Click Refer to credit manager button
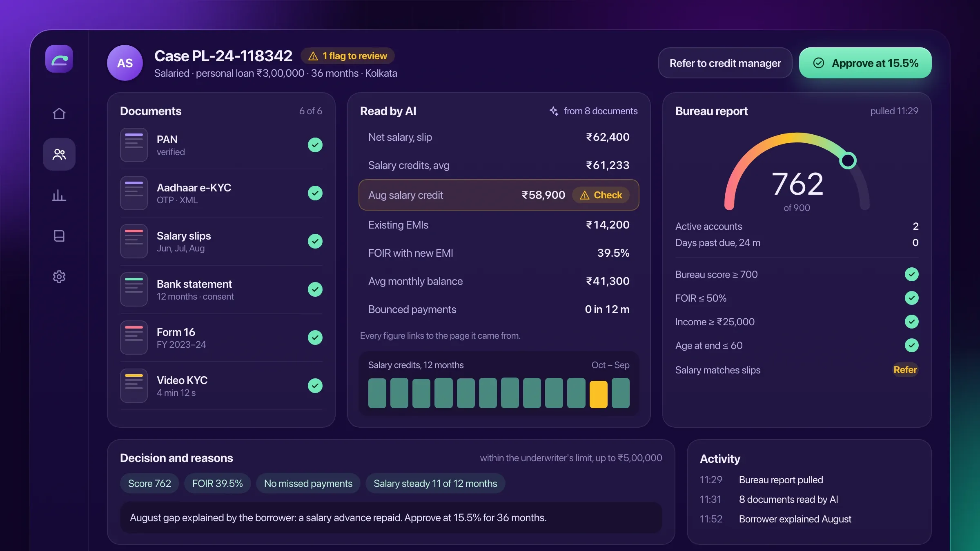This screenshot has width=980, height=551. pyautogui.click(x=725, y=63)
